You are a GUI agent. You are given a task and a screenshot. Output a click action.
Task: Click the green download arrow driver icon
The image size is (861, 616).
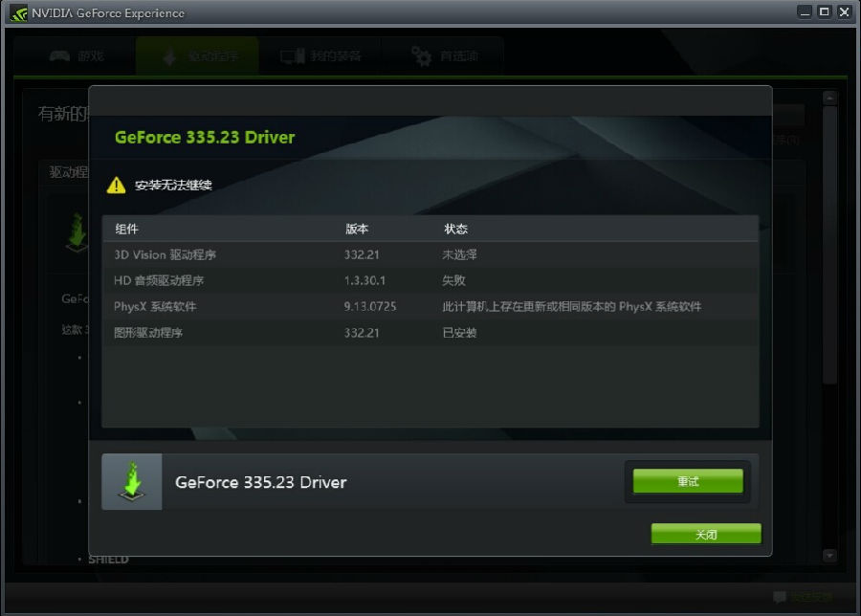[132, 481]
